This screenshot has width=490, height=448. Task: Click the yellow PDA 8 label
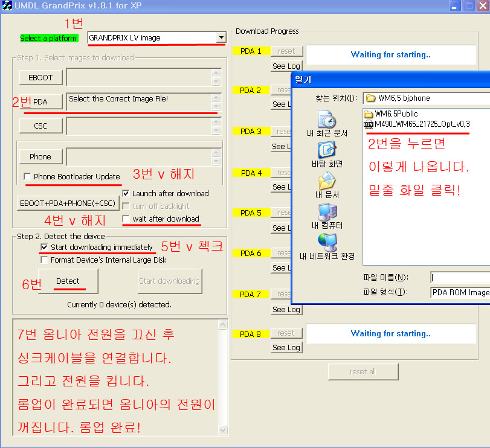251,334
